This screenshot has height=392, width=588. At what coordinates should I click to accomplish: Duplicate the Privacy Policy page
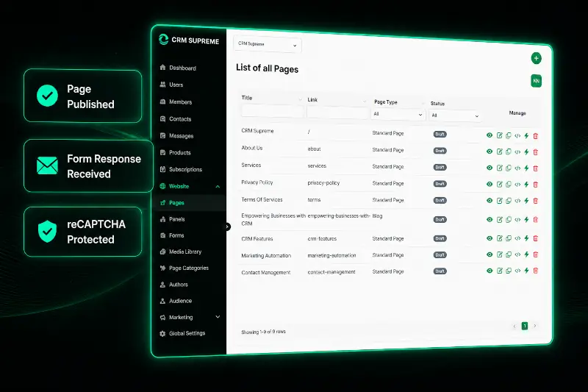(509, 184)
